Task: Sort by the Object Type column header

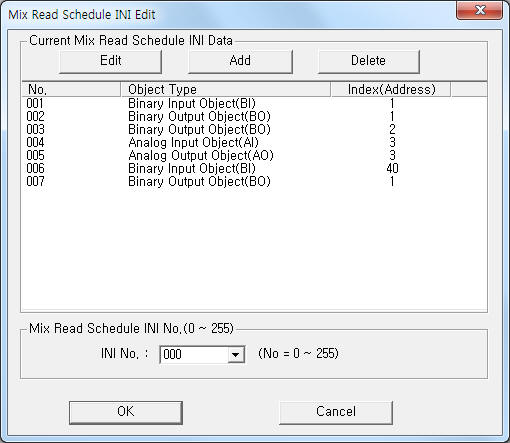Action: pos(226,89)
